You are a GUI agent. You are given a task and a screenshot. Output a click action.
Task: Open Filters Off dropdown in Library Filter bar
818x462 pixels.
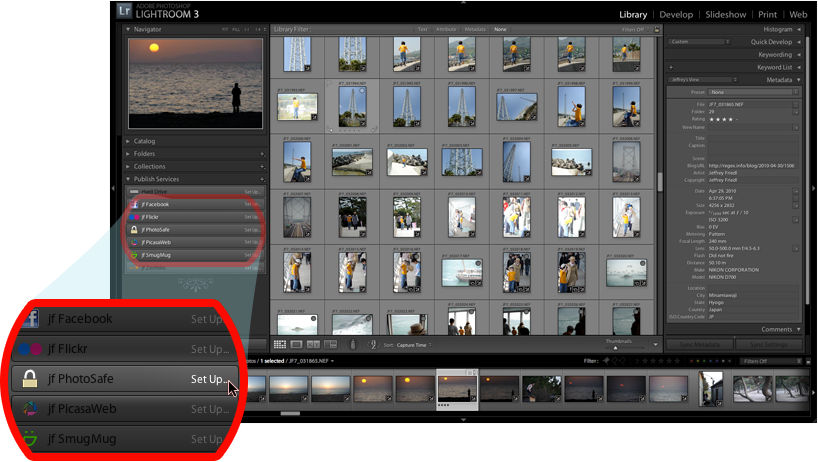click(x=635, y=30)
